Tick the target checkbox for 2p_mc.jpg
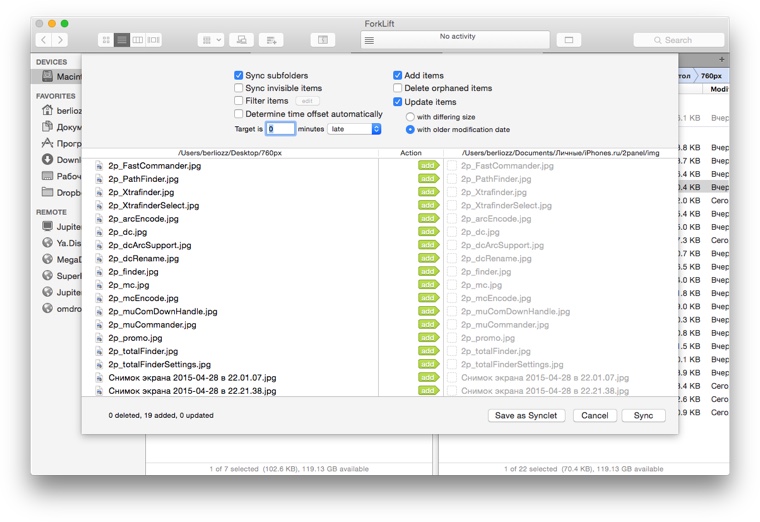Image resolution: width=760 pixels, height=522 pixels. 452,285
